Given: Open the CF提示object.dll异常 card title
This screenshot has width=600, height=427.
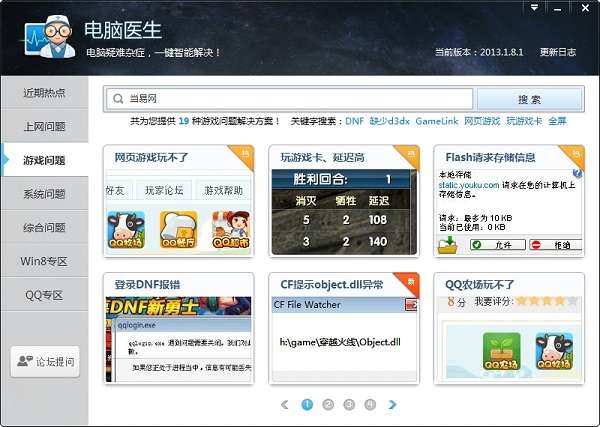Looking at the screenshot, I should [x=331, y=285].
